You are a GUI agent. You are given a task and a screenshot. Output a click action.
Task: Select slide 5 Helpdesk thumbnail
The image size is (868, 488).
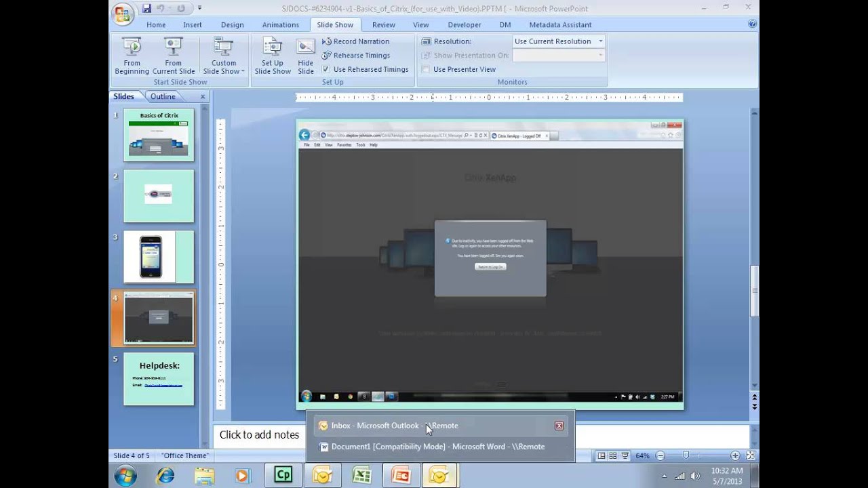[x=159, y=379]
